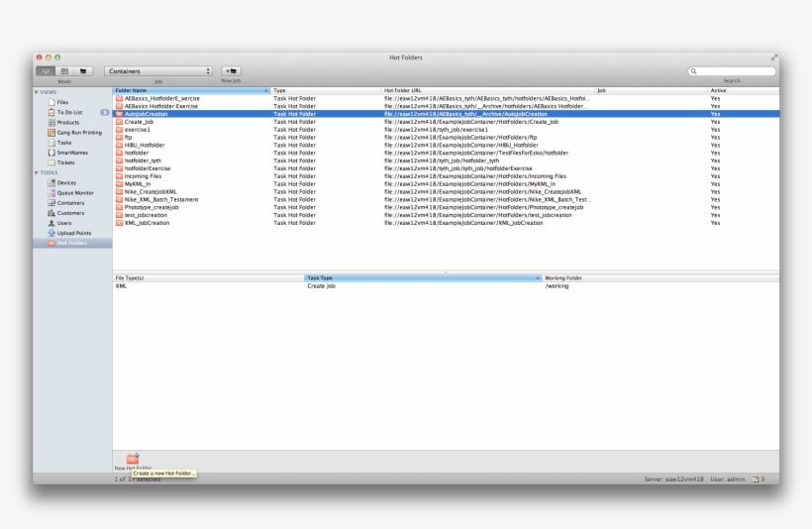Click the New Hot Folder icon
The width and height of the screenshot is (812, 529).
133,458
